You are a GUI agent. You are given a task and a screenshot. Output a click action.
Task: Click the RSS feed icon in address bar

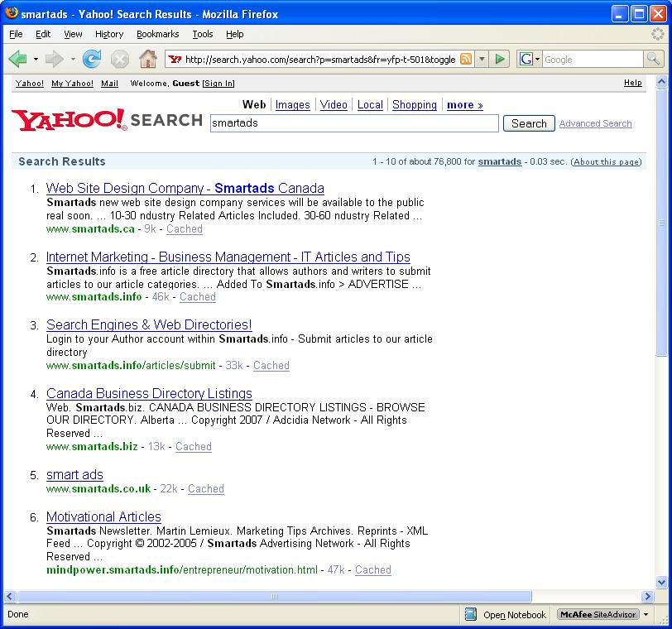(466, 59)
